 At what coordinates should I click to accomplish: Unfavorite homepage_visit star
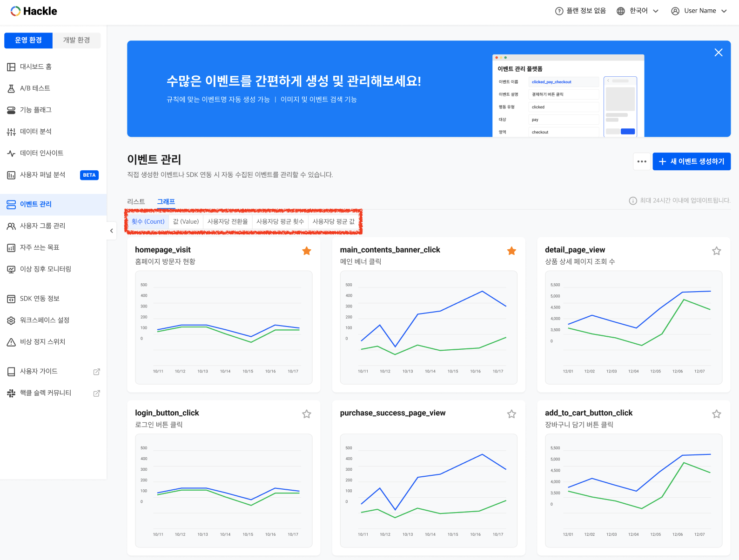(x=307, y=251)
